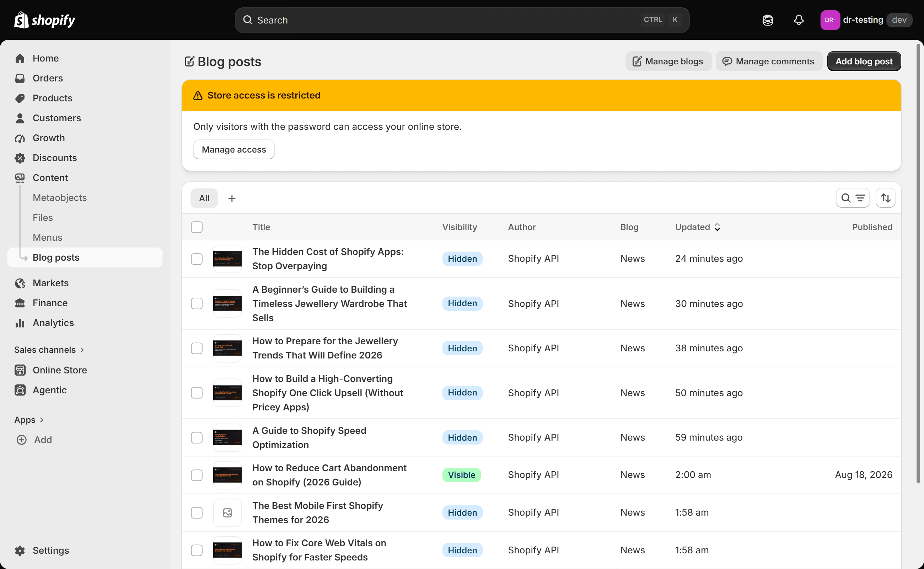Click the Content image icon
The image size is (924, 569).
click(20, 178)
